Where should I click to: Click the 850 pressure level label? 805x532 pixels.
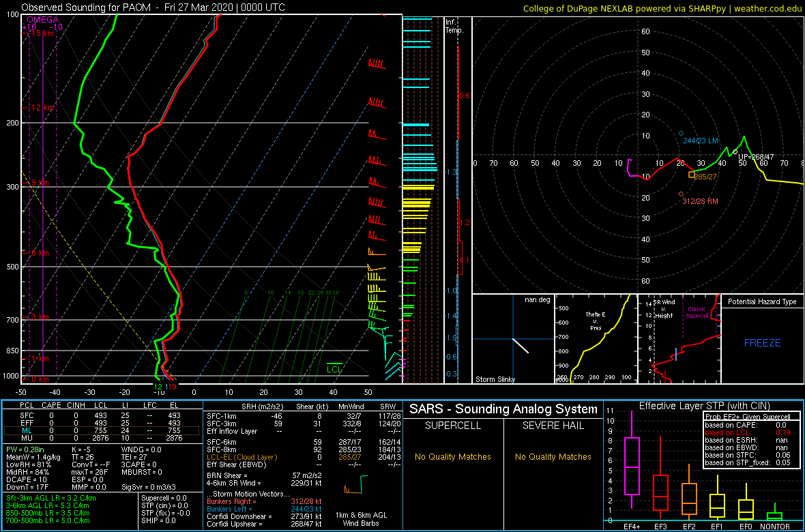(x=12, y=351)
